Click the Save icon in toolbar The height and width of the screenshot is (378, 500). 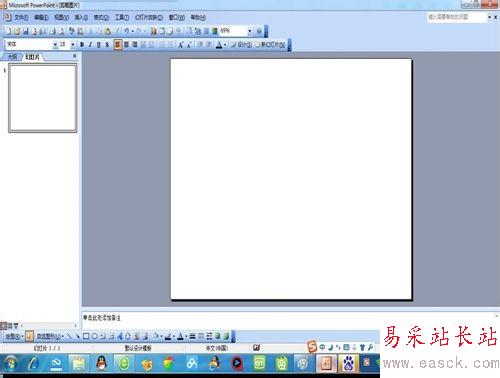point(25,31)
